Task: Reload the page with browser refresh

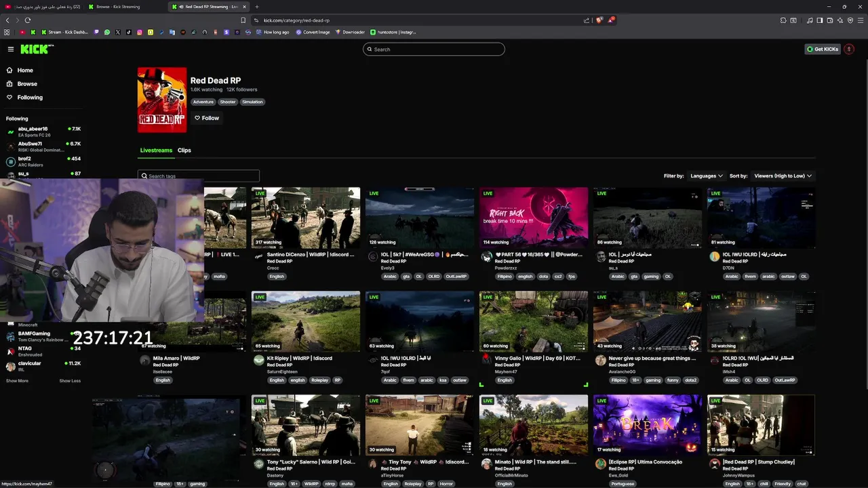Action: (28, 20)
